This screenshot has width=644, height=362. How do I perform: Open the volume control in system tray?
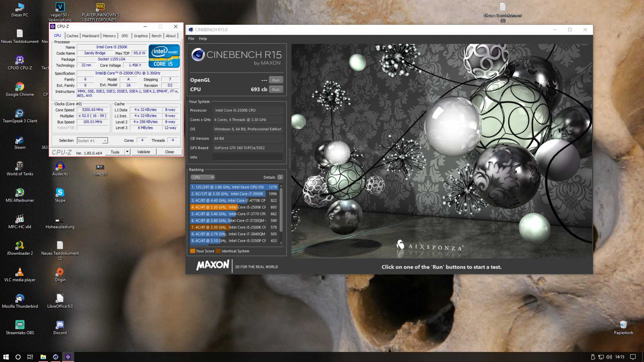point(609,357)
